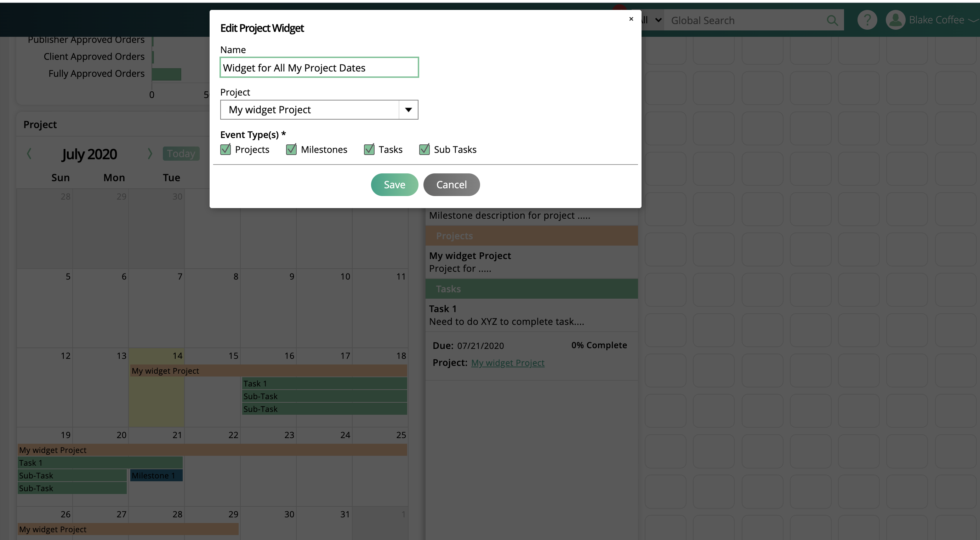The image size is (980, 540).
Task: Click the user avatar icon
Action: pyautogui.click(x=895, y=20)
